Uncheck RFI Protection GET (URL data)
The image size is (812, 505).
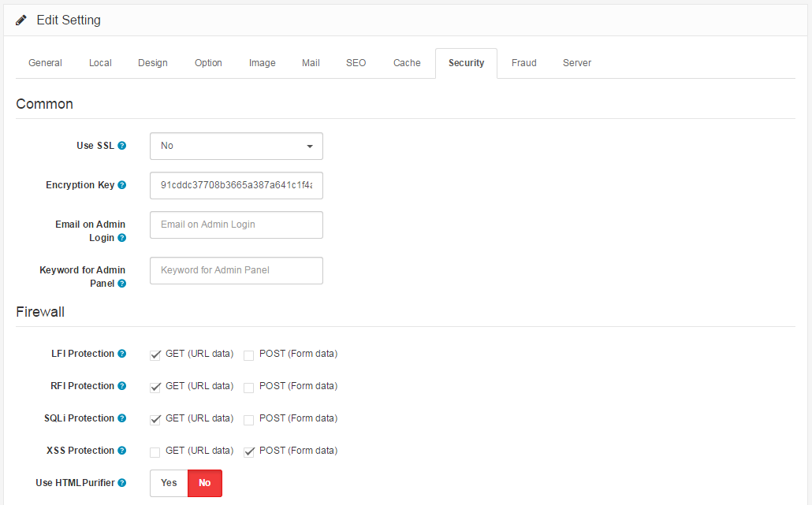click(155, 387)
